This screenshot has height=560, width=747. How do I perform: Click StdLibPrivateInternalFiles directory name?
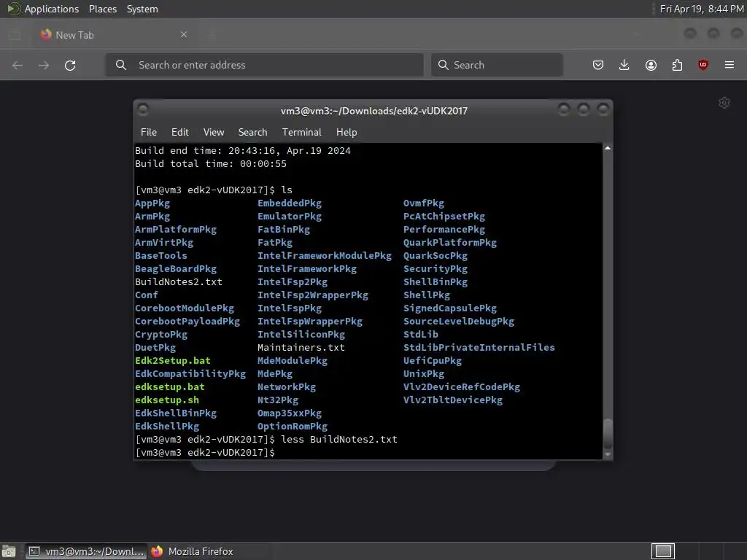479,348
